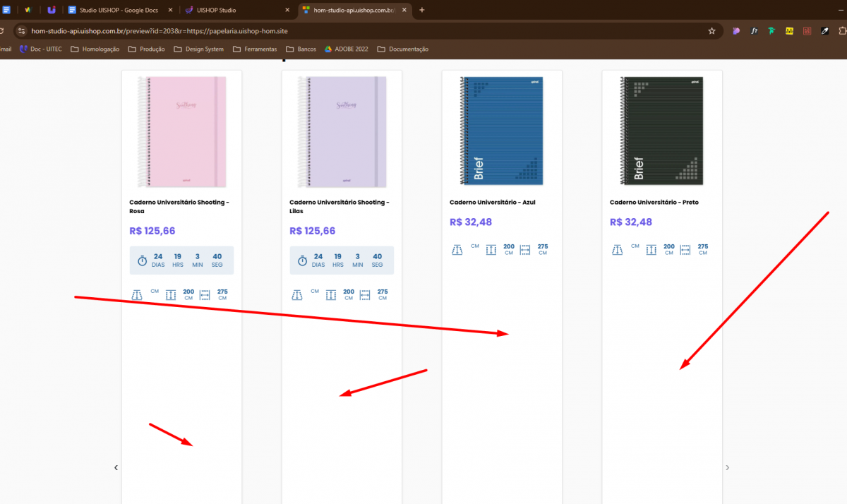Click the width dimension icon on Lilás notebook
This screenshot has height=504, width=847.
tap(365, 295)
